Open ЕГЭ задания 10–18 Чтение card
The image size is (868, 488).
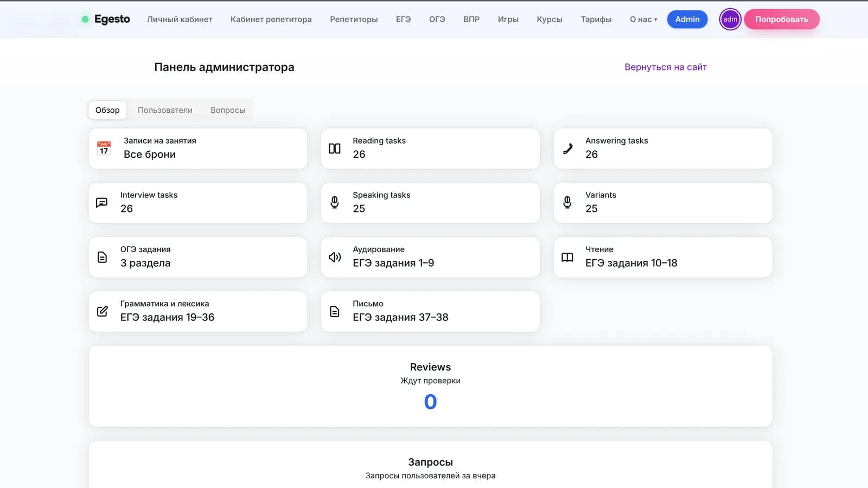pos(663,257)
